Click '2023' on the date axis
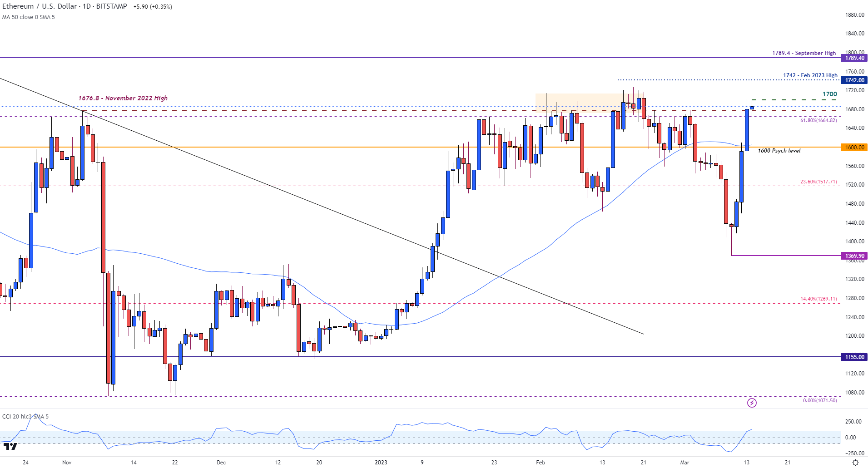Image resolution: width=868 pixels, height=468 pixels. coord(381,463)
